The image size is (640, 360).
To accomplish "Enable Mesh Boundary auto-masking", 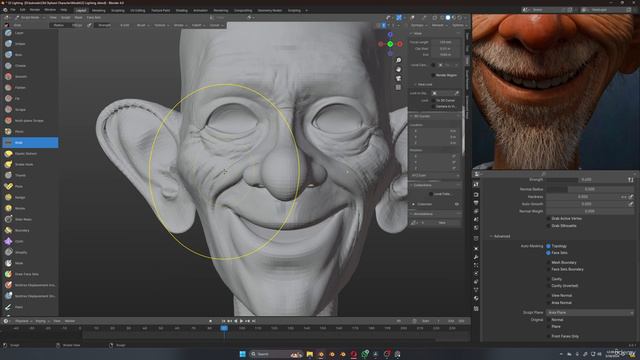I will point(549,263).
